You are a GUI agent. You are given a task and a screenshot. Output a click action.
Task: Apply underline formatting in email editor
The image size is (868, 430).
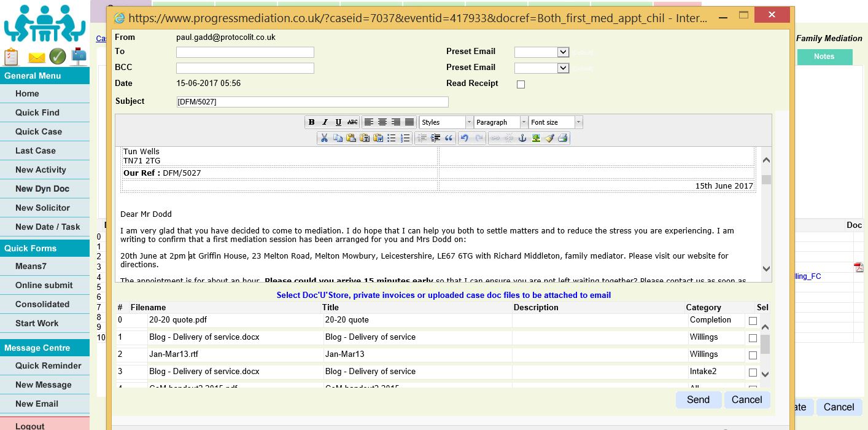(x=339, y=122)
